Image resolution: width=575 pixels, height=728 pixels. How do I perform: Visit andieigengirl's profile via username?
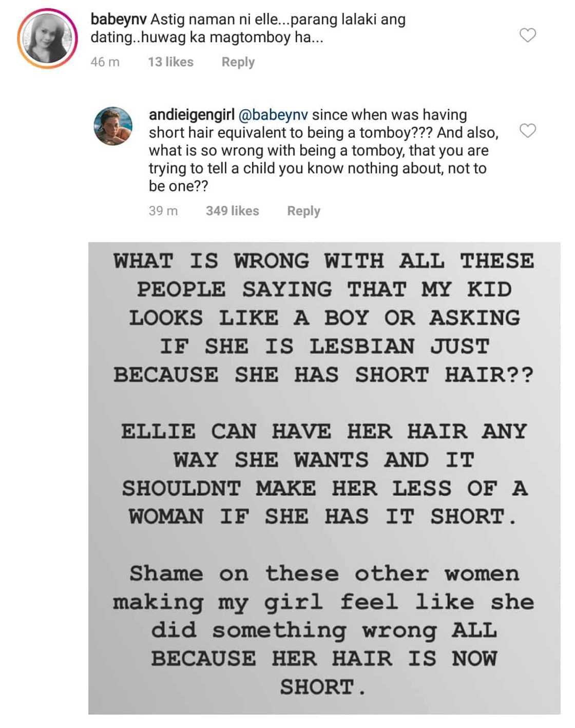point(191,115)
